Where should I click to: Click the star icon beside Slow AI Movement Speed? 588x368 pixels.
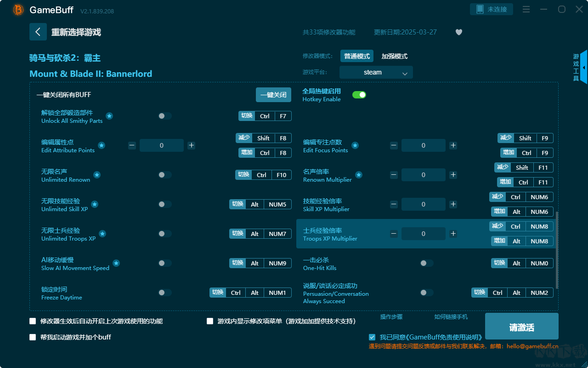tap(116, 263)
